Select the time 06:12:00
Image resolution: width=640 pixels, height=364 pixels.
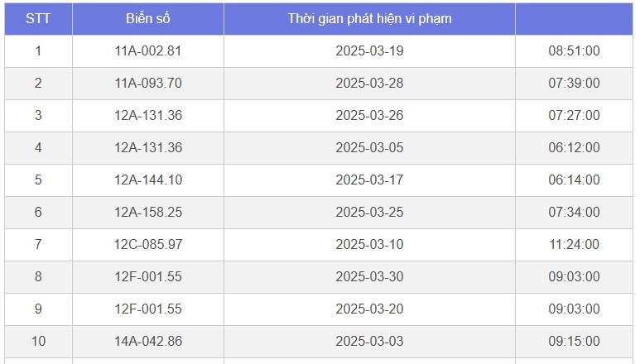pos(574,148)
